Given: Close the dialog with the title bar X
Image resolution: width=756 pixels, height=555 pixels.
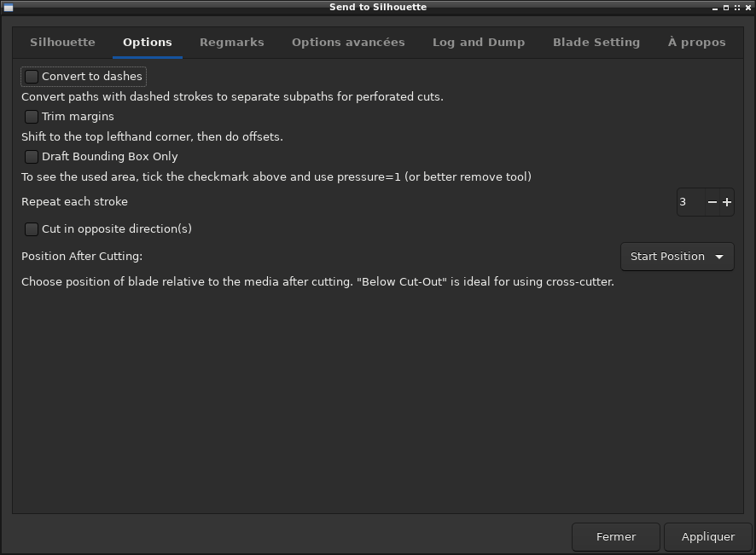Looking at the screenshot, I should click(x=747, y=8).
